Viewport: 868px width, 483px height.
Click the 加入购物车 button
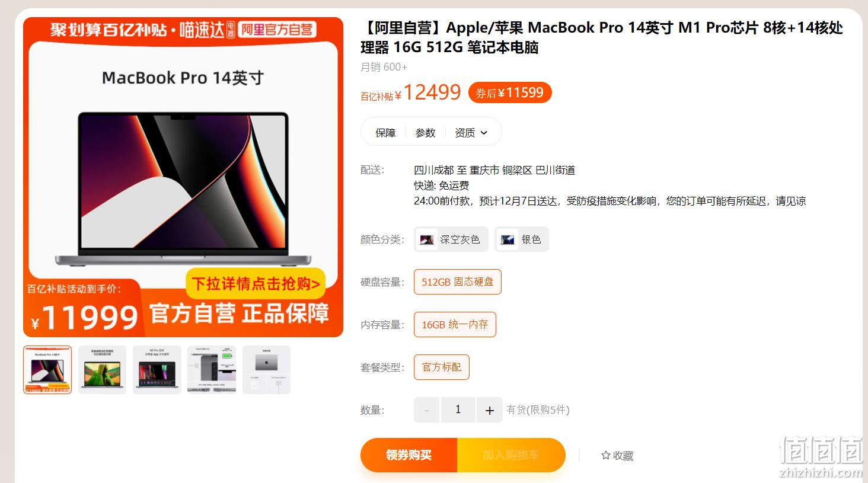click(511, 455)
